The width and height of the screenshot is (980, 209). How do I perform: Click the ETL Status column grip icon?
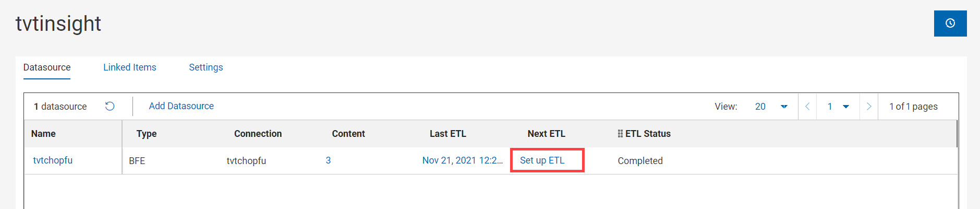(x=620, y=134)
